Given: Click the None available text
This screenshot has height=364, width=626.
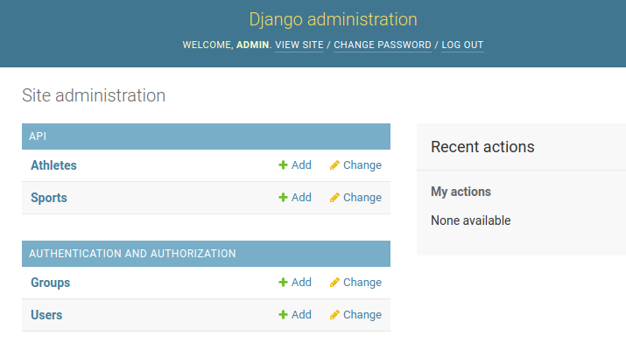Looking at the screenshot, I should (471, 220).
